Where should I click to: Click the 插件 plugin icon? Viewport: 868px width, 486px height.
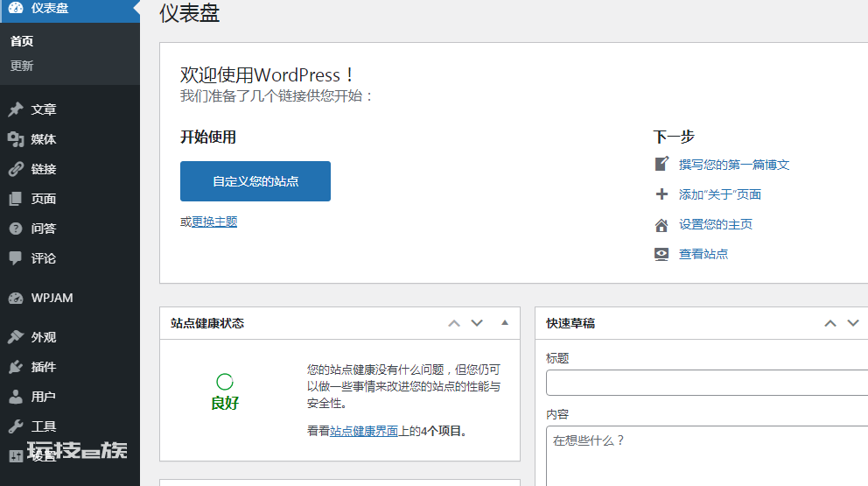16,367
